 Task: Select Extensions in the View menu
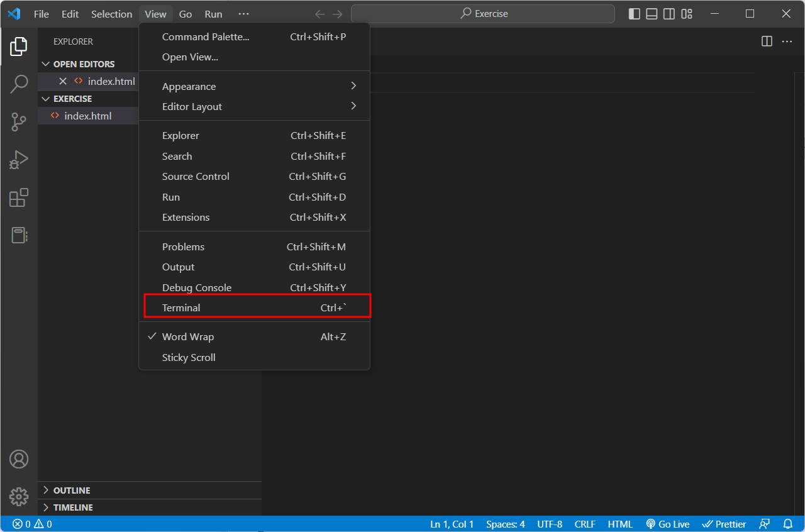tap(254, 218)
